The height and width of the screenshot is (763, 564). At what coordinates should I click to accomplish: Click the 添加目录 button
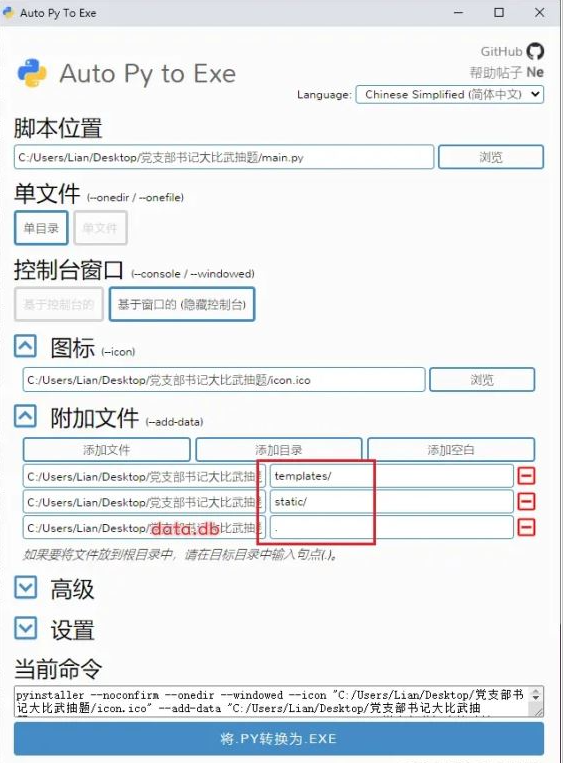[x=279, y=450]
